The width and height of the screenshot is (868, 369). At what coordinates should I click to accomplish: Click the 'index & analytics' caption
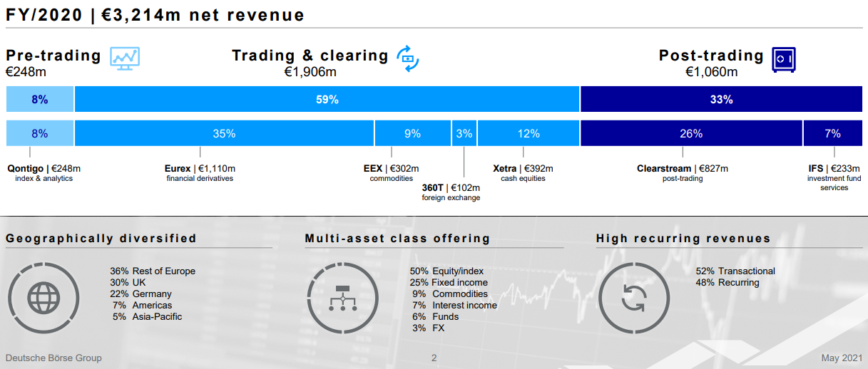[x=44, y=179]
